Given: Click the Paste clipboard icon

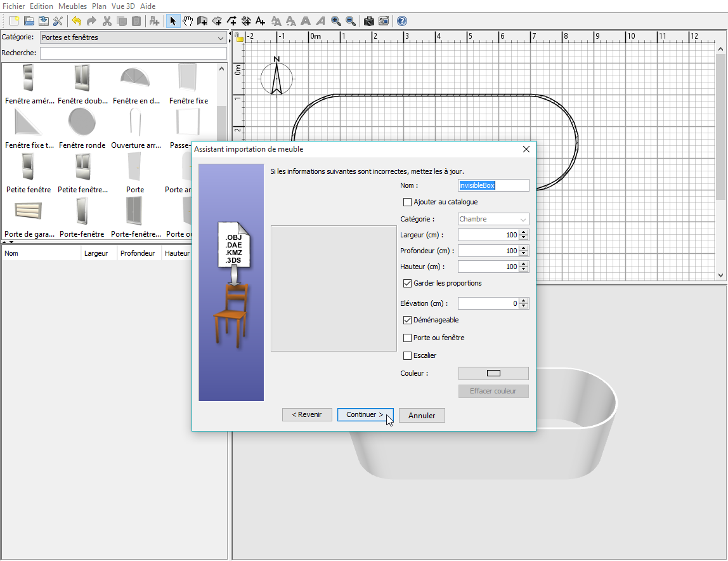Looking at the screenshot, I should tap(136, 21).
